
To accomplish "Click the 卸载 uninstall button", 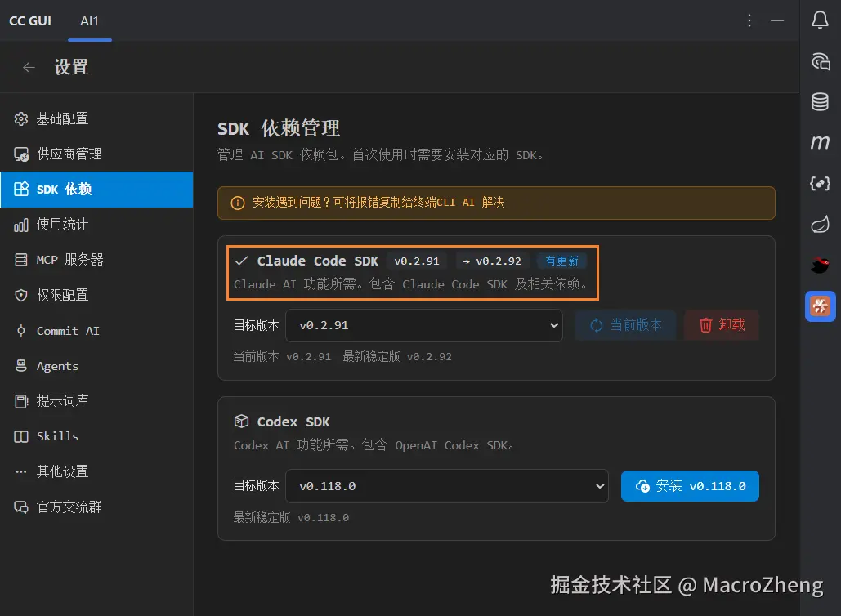I will coord(722,325).
